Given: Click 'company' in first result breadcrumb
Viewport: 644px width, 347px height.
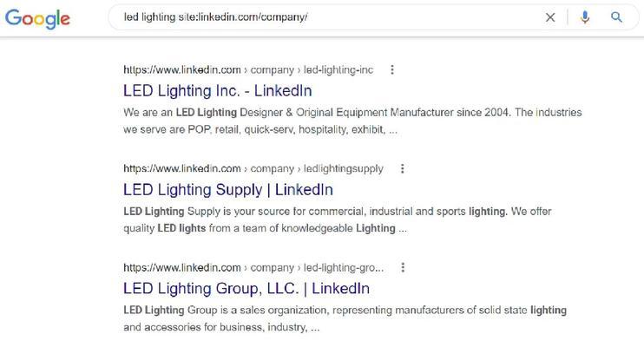Looking at the screenshot, I should (272, 70).
